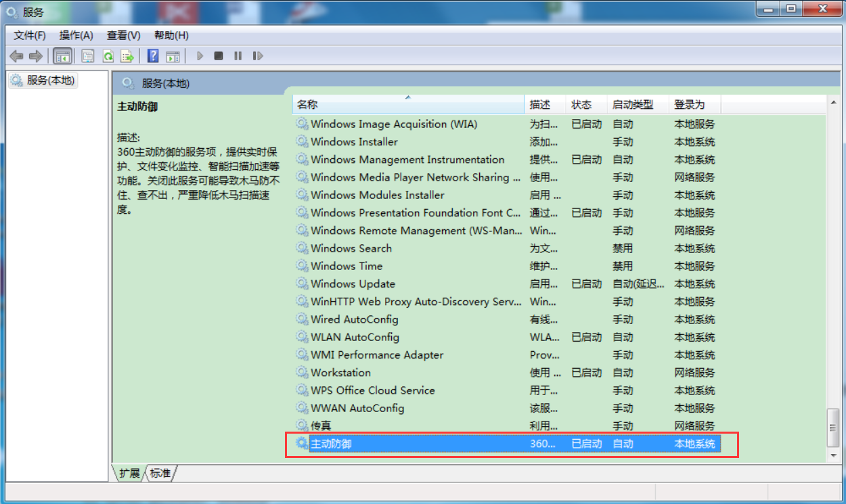The width and height of the screenshot is (846, 504).
Task: Click the services icon in the title bar
Action: tap(12, 11)
